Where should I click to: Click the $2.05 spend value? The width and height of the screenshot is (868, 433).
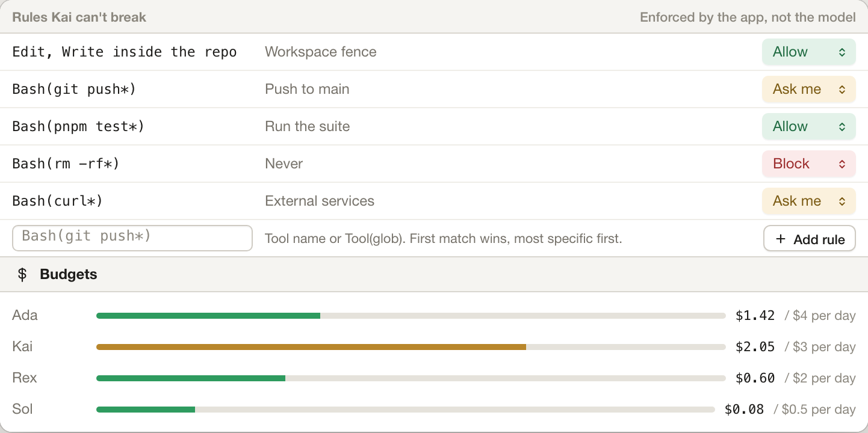pos(755,346)
